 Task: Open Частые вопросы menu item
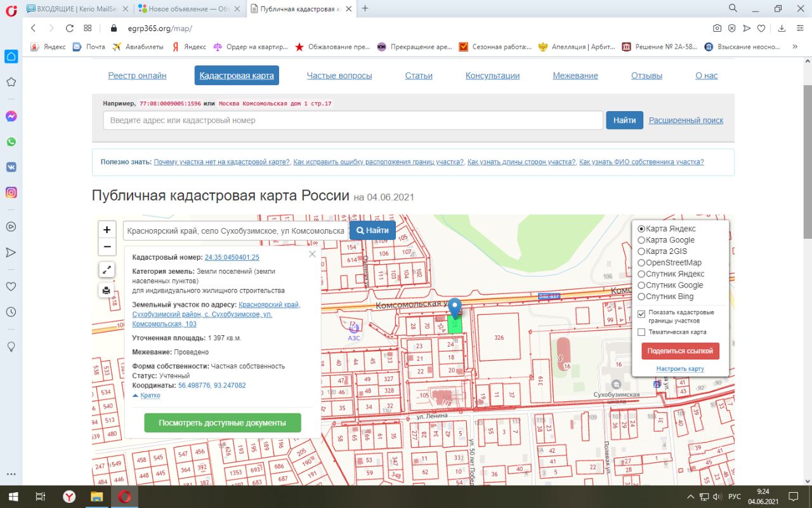(x=339, y=76)
